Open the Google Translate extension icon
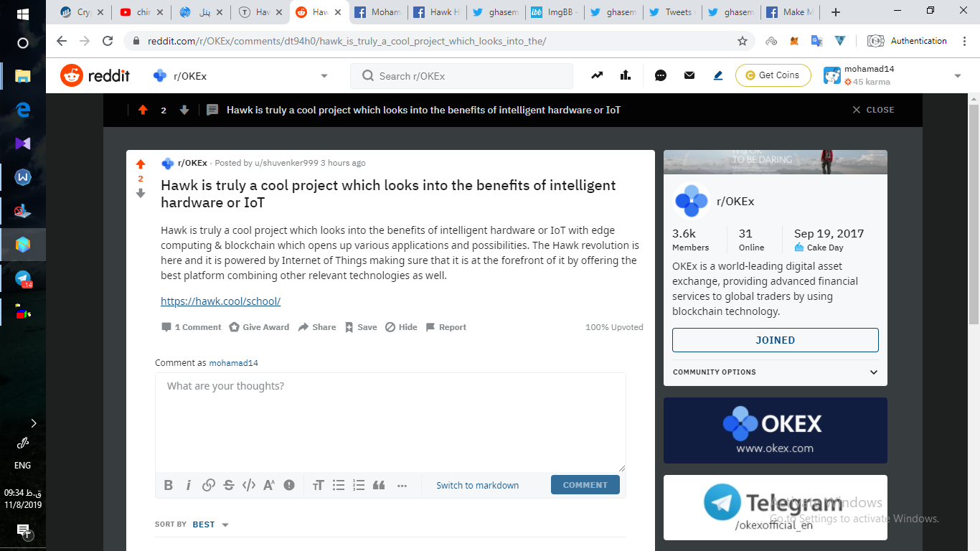The height and width of the screenshot is (551, 980). 816,41
